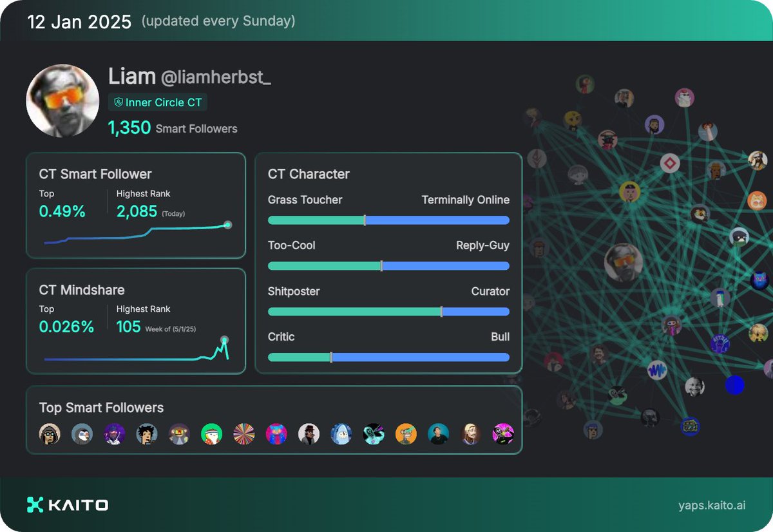Click the Kaito logo in the footer
Viewport: 773px width, 532px height.
pos(68,504)
